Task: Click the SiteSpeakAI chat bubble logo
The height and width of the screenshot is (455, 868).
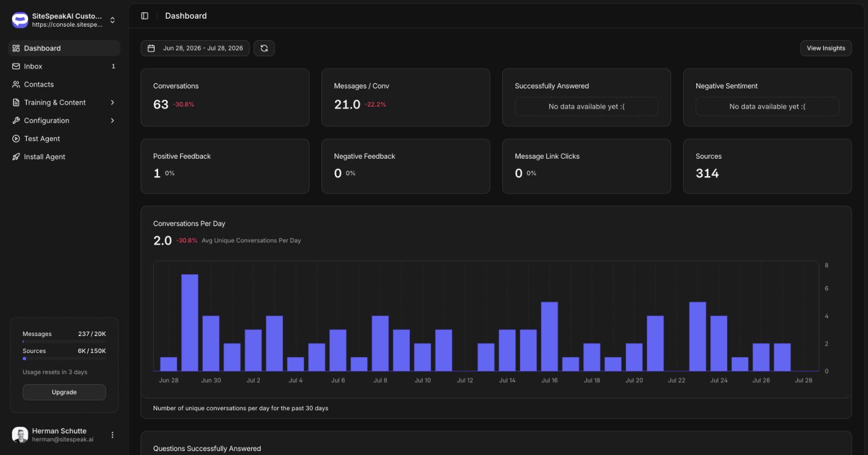Action: point(20,20)
